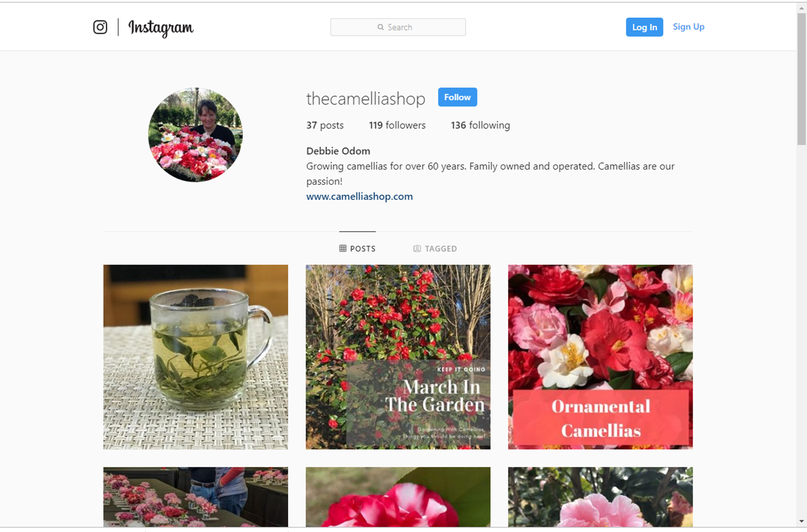Open the Instagram wordmark home link
Viewport: 807px width, 532px height.
pyautogui.click(x=161, y=28)
